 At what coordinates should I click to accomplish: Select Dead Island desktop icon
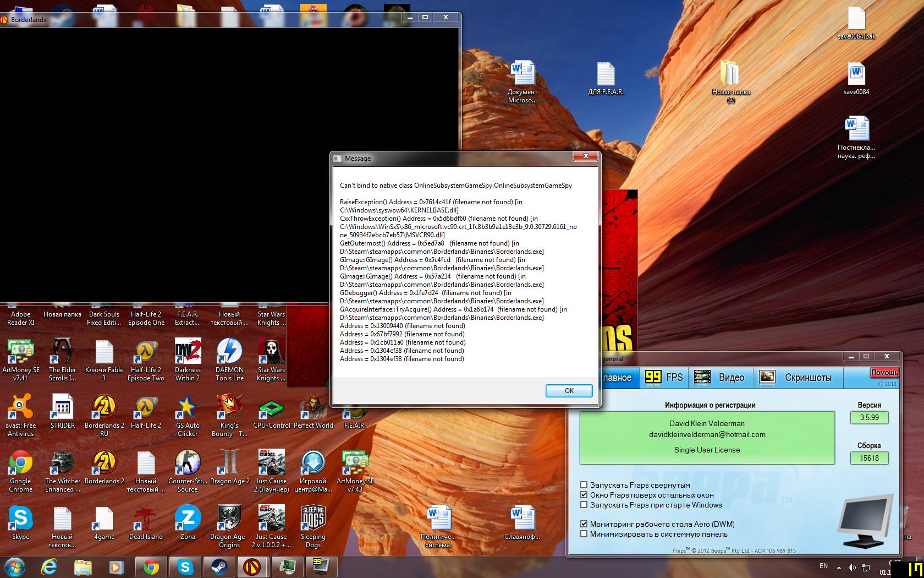(146, 523)
